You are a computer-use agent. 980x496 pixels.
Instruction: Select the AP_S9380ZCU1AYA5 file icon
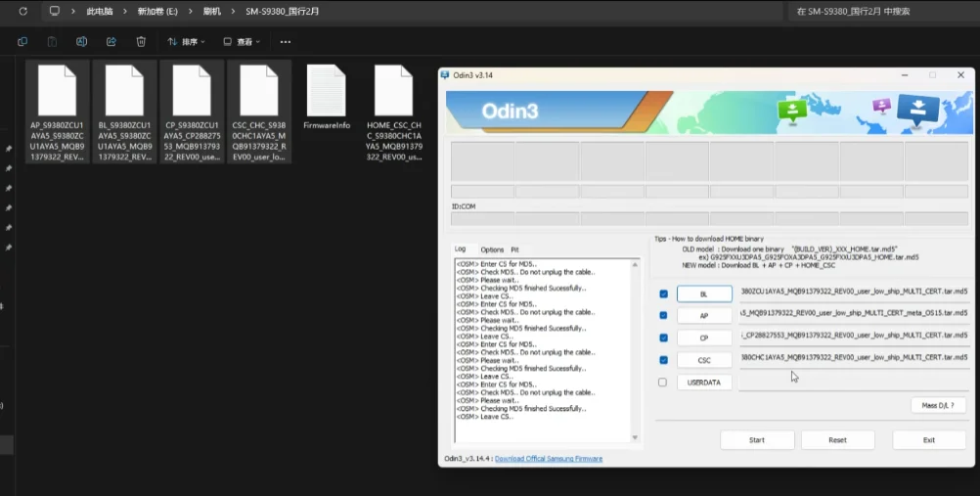[x=57, y=91]
